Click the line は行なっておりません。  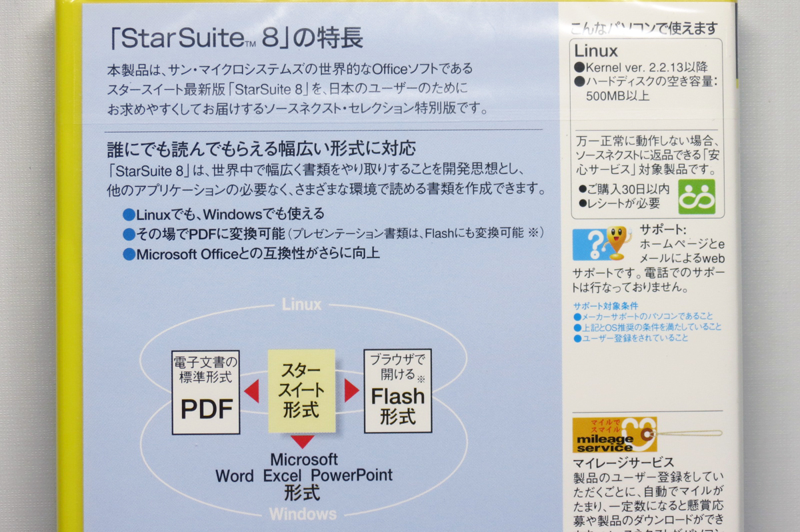coord(631,288)
